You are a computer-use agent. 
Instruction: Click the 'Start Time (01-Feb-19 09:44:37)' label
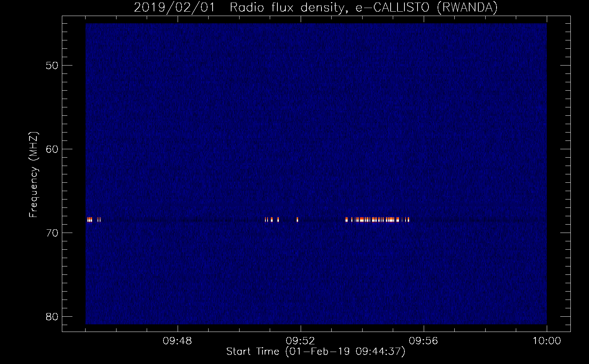tap(316, 352)
